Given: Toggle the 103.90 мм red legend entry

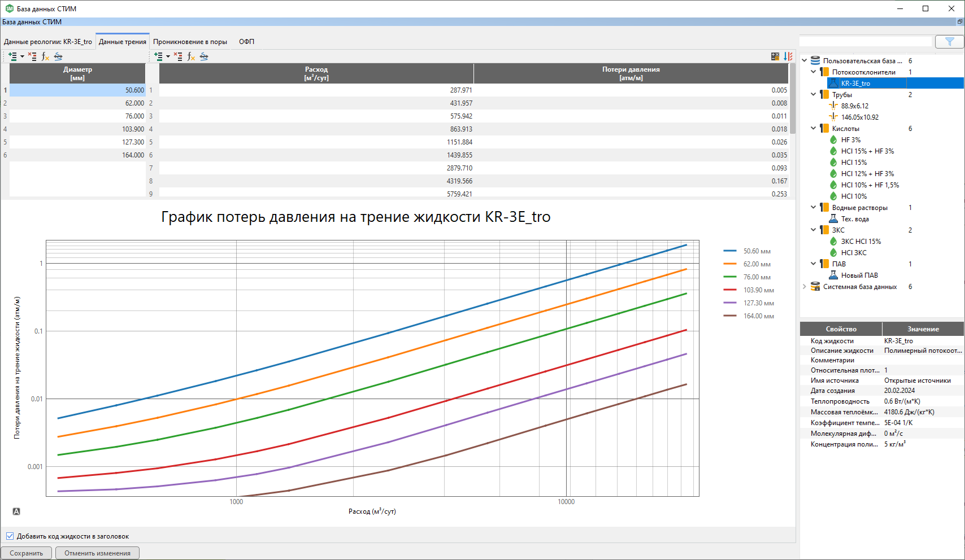Looking at the screenshot, I should [x=749, y=290].
